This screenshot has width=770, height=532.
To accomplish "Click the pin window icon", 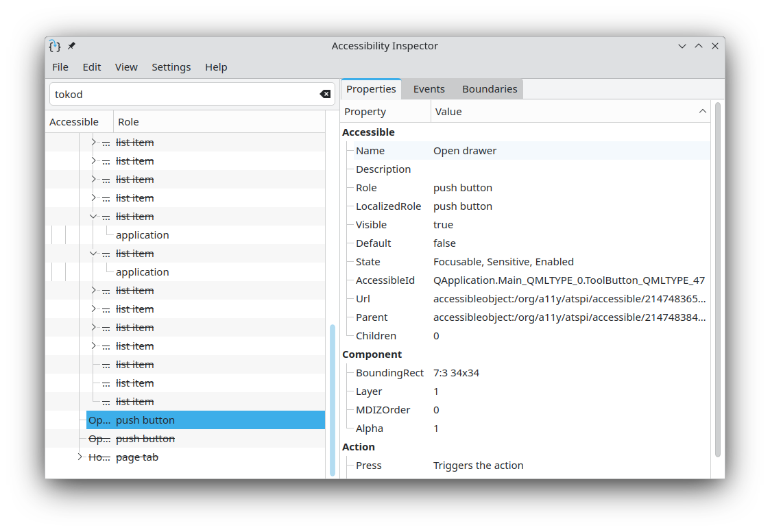I will (71, 46).
